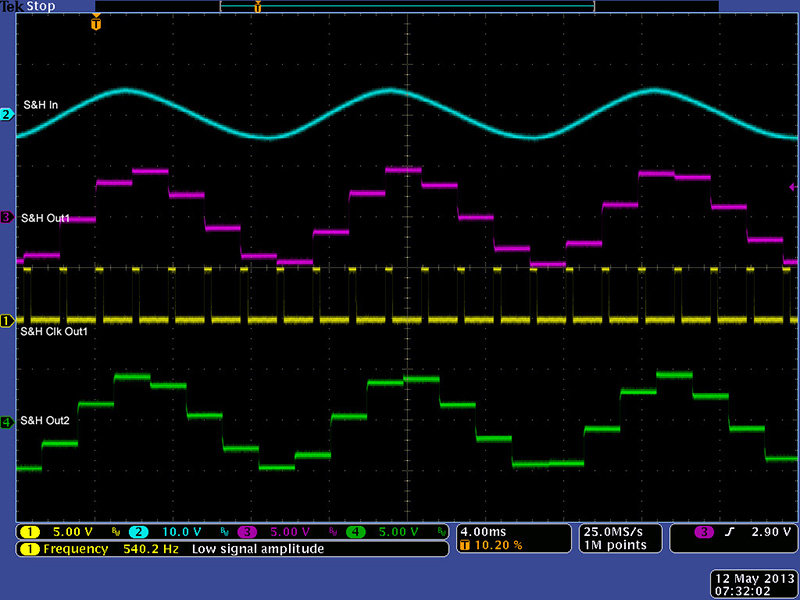Click the trigger level arrow on right edge
Screen dimensions: 800x600
(x=793, y=187)
